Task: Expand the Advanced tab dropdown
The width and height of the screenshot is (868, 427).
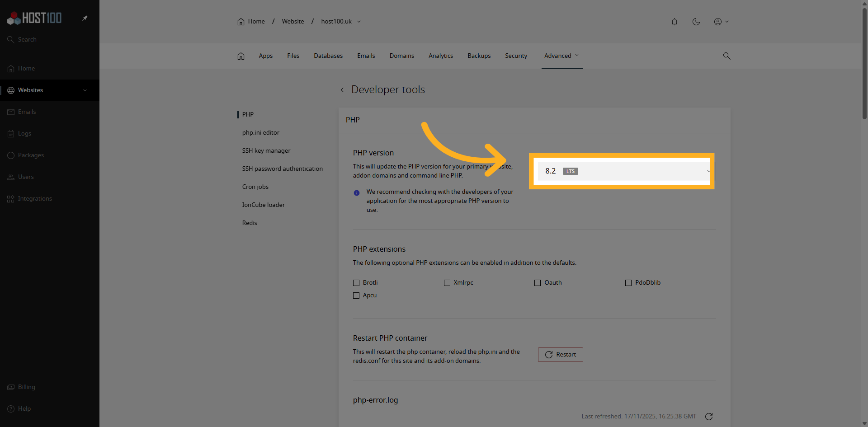Action: (562, 56)
